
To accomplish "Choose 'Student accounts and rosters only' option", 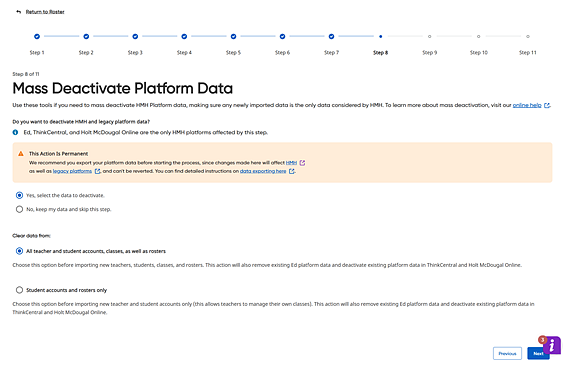I will tap(19, 290).
